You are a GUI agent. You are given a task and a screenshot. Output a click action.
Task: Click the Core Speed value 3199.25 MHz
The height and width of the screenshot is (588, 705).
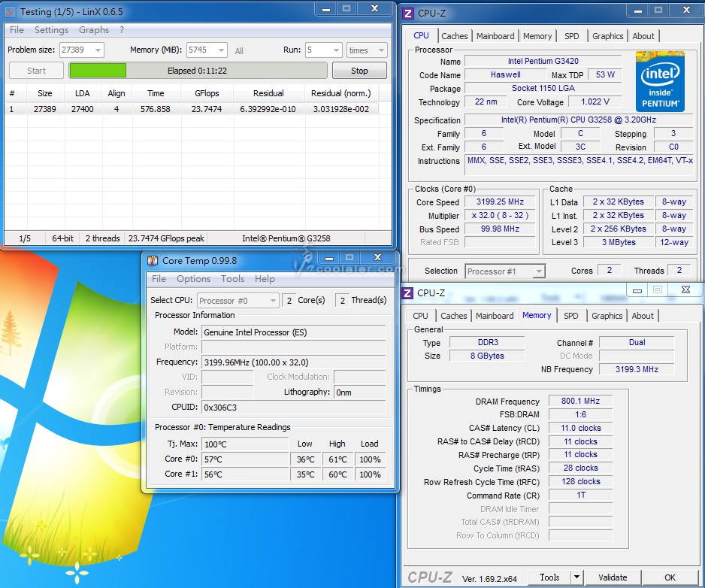click(x=500, y=202)
